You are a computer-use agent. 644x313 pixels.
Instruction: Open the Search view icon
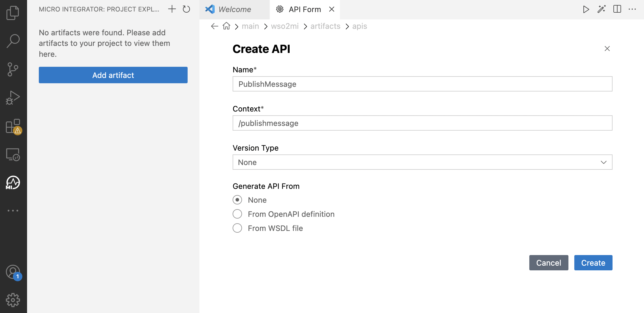coord(13,41)
